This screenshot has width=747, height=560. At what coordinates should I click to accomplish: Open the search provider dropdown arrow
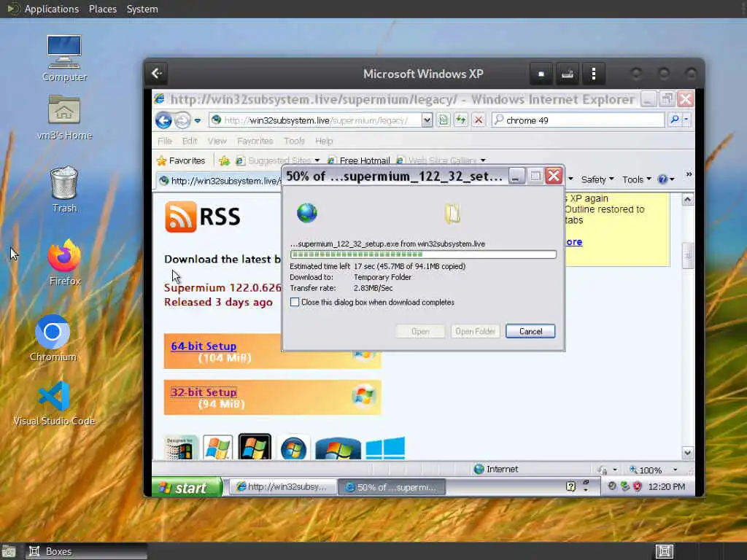686,120
